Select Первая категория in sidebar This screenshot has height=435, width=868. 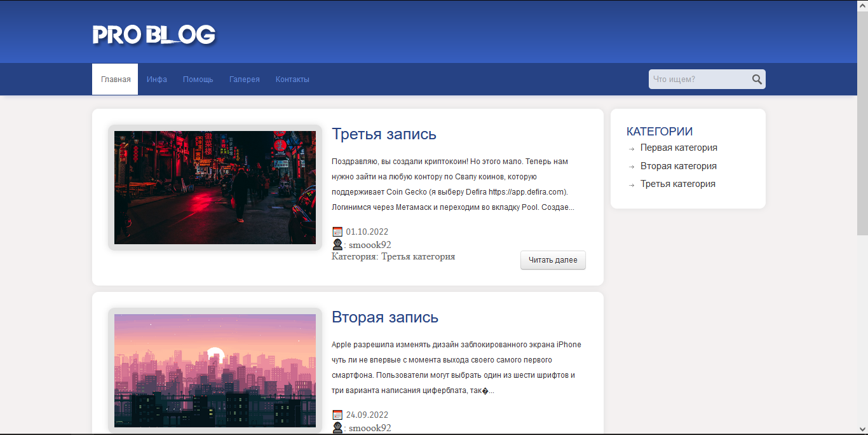click(x=679, y=148)
